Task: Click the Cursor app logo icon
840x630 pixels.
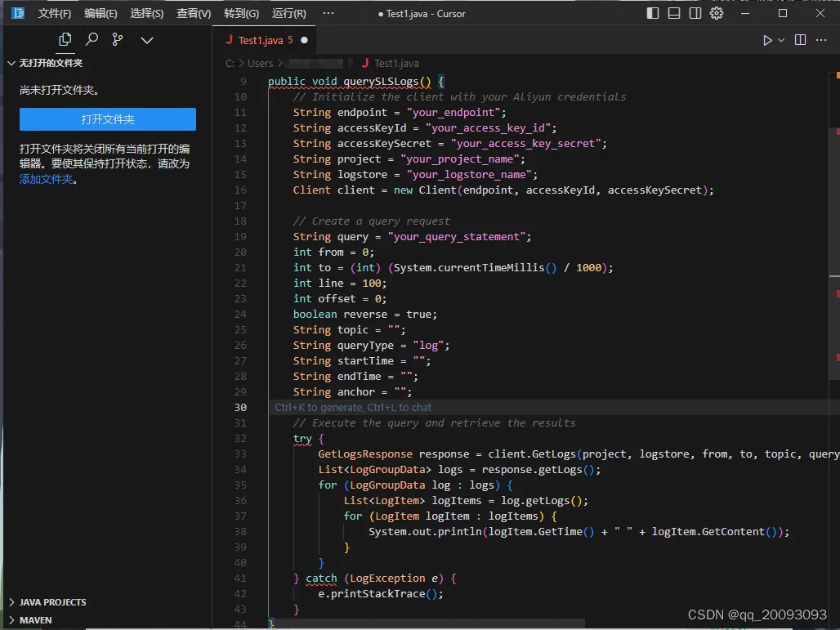Action: tap(18, 13)
